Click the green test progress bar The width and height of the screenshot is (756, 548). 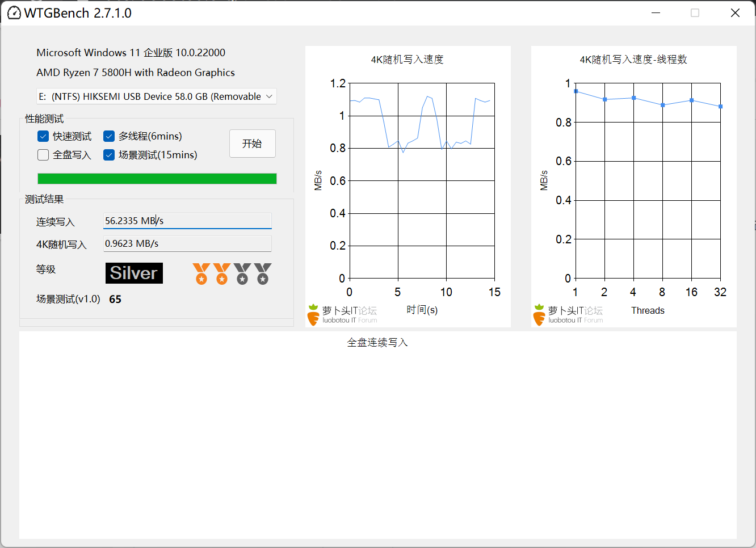pos(157,179)
